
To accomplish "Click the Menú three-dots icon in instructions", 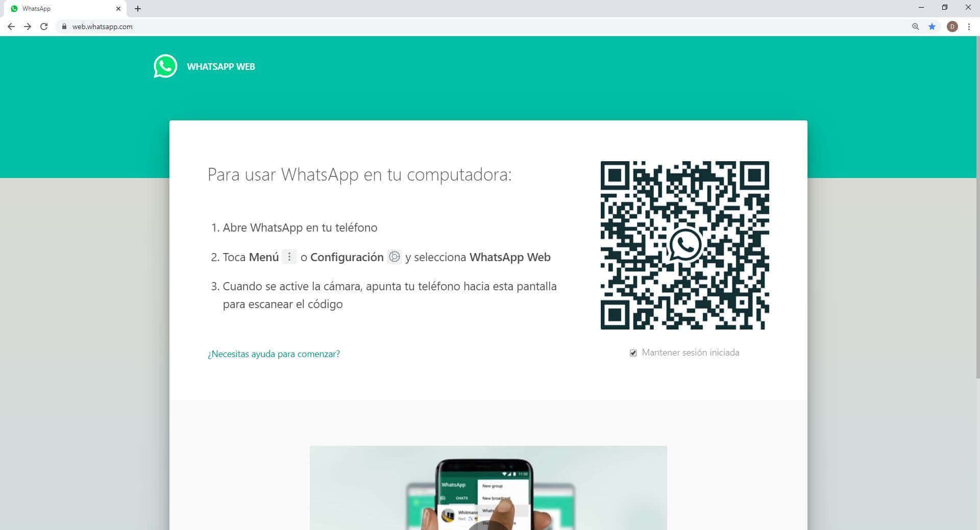I will (x=289, y=257).
